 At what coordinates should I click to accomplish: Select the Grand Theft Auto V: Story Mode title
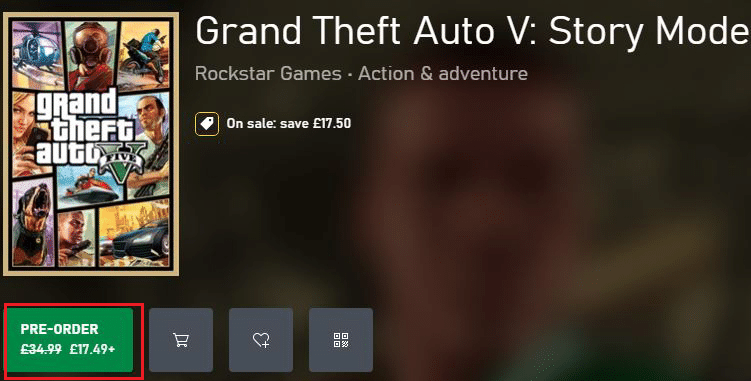pyautogui.click(x=473, y=31)
